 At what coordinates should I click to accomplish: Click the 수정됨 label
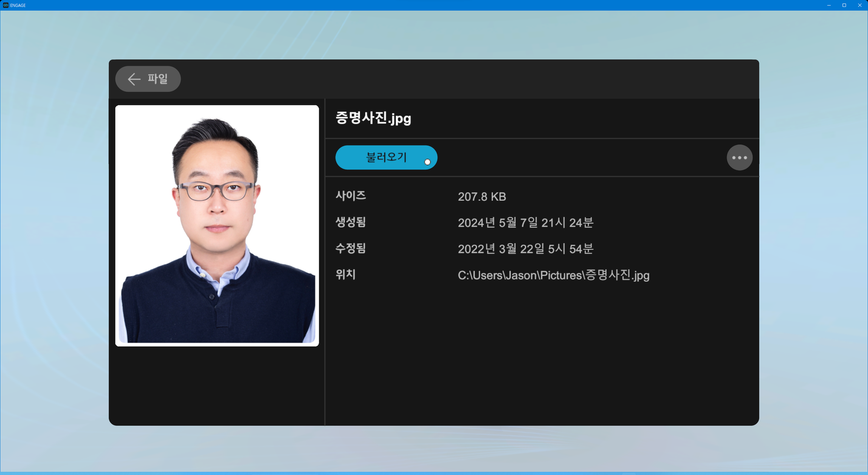[x=351, y=249]
